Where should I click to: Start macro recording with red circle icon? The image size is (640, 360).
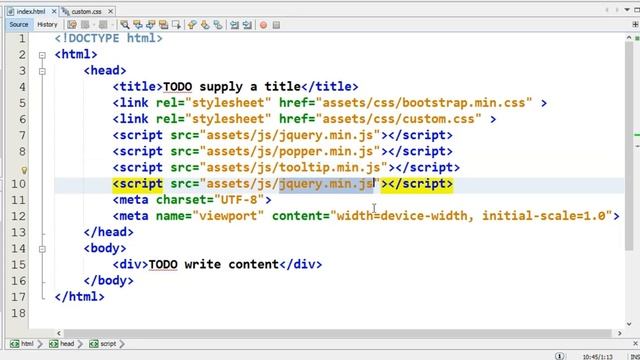pyautogui.click(x=263, y=25)
